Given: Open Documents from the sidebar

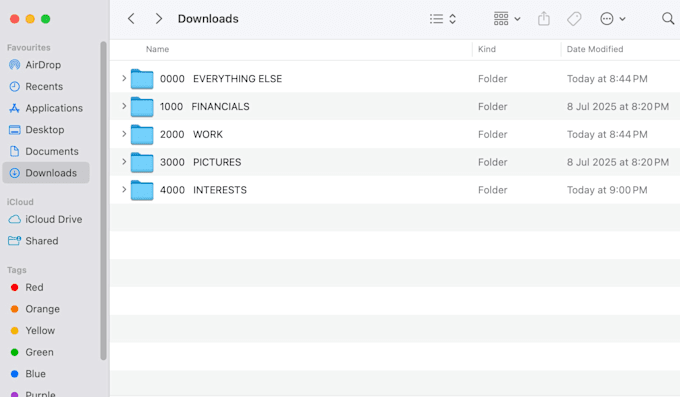Looking at the screenshot, I should click(x=46, y=151).
